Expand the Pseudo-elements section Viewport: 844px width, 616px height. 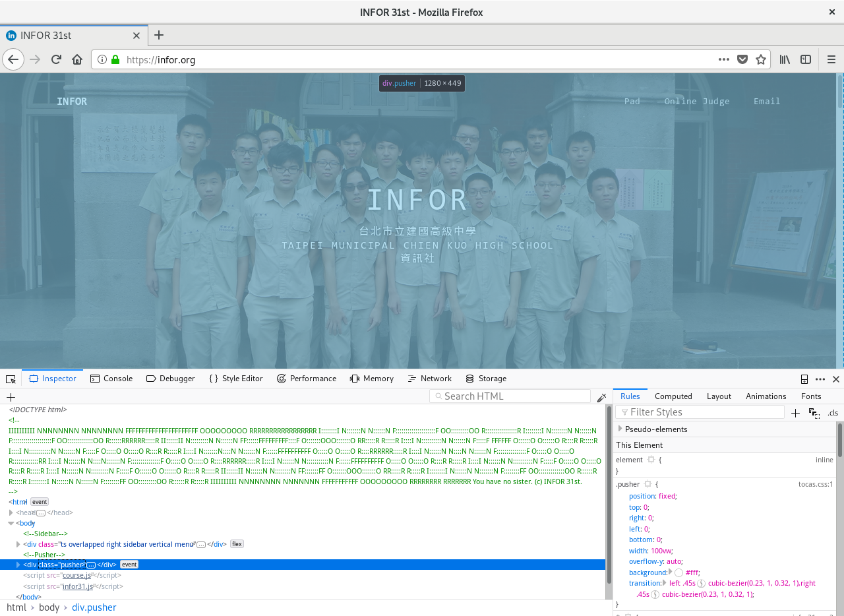620,429
